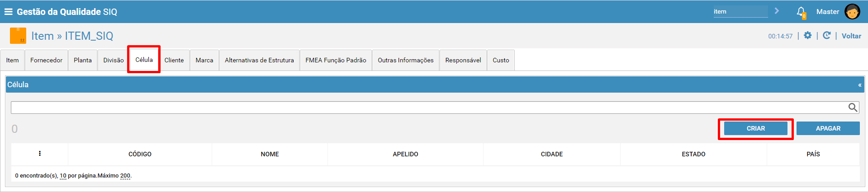The image size is (868, 192).
Task: Click the refresh icon beside Voltar
Action: click(826, 35)
